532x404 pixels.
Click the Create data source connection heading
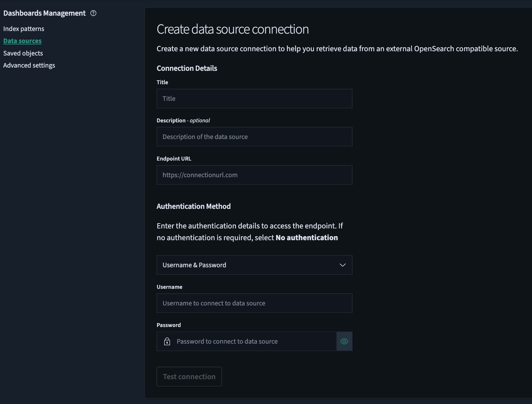233,29
